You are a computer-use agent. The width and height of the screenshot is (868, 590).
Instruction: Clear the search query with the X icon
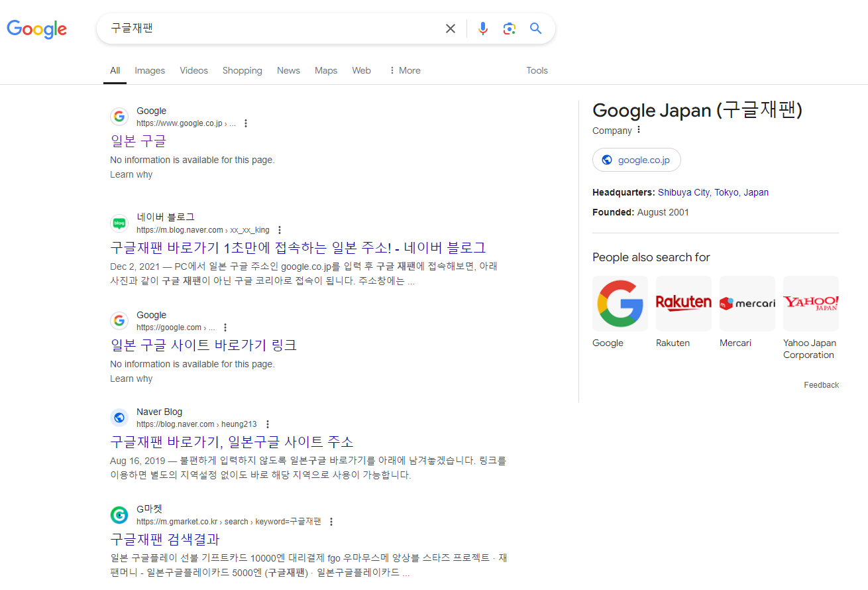click(x=451, y=29)
